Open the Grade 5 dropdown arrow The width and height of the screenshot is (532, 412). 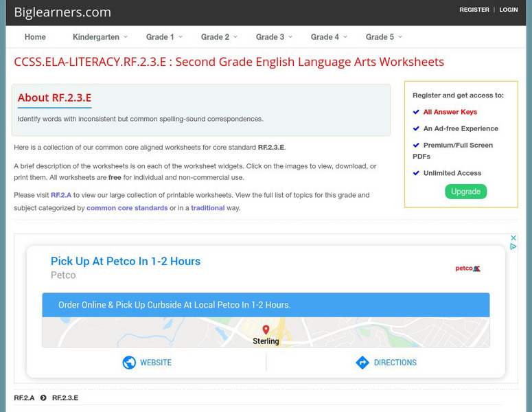(400, 37)
